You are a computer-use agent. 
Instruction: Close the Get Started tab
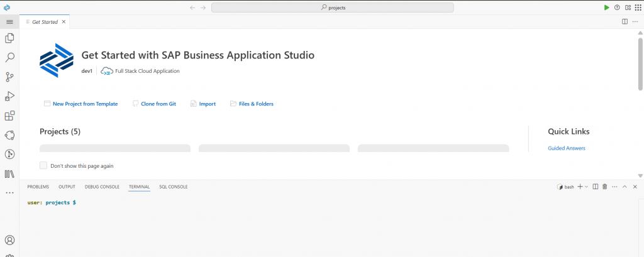(x=64, y=22)
